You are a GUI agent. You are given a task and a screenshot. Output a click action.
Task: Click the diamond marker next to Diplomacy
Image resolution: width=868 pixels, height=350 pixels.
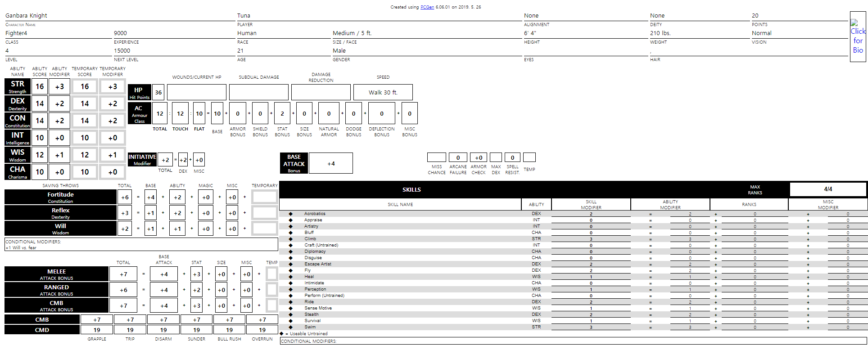291,251
